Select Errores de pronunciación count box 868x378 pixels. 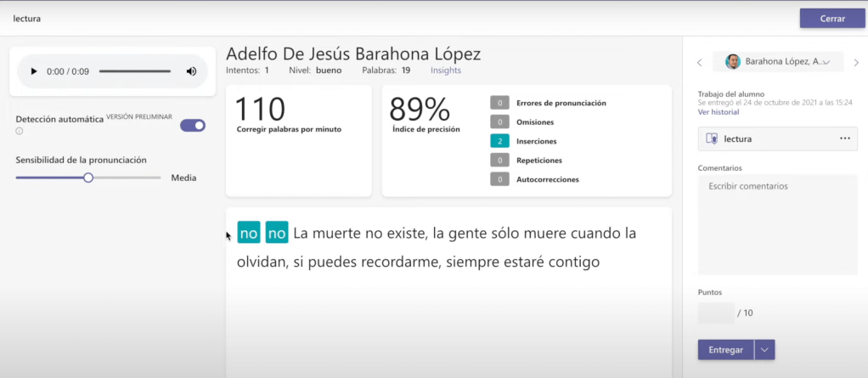(500, 103)
